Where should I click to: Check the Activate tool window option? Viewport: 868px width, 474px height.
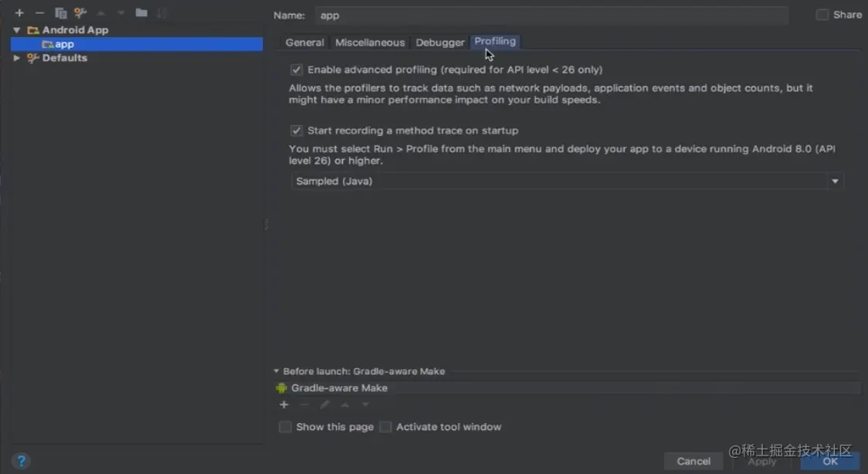pyautogui.click(x=386, y=426)
